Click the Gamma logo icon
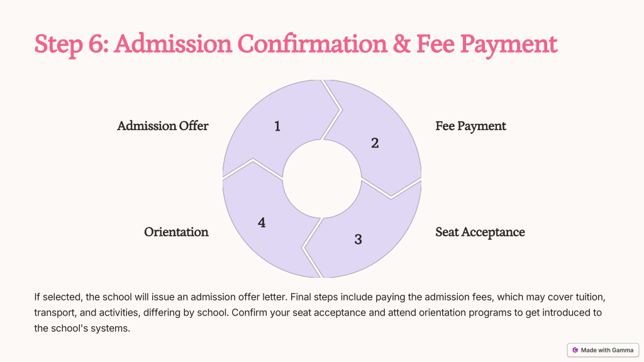 point(575,350)
